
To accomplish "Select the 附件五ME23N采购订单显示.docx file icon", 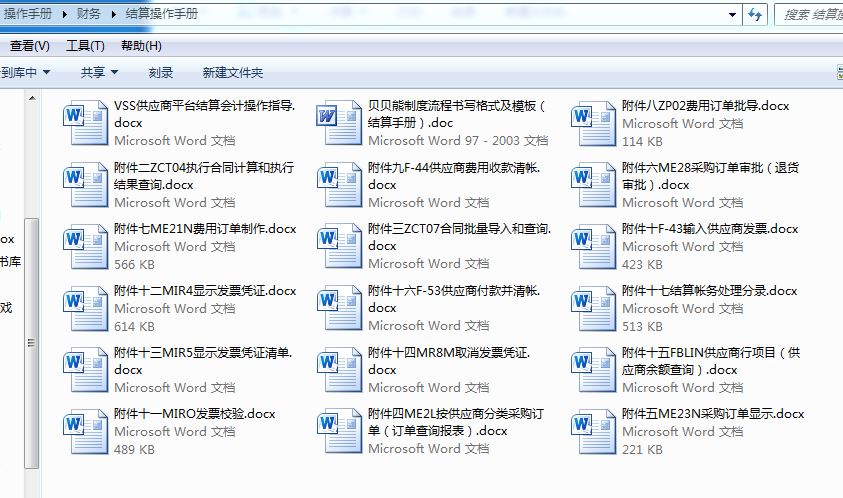I will [594, 431].
